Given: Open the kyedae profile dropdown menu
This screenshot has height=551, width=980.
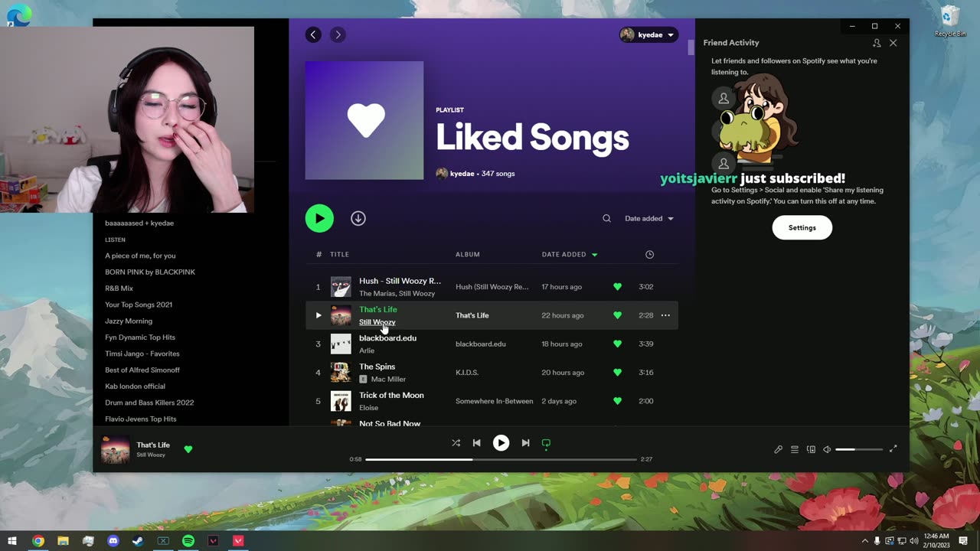Looking at the screenshot, I should [648, 34].
